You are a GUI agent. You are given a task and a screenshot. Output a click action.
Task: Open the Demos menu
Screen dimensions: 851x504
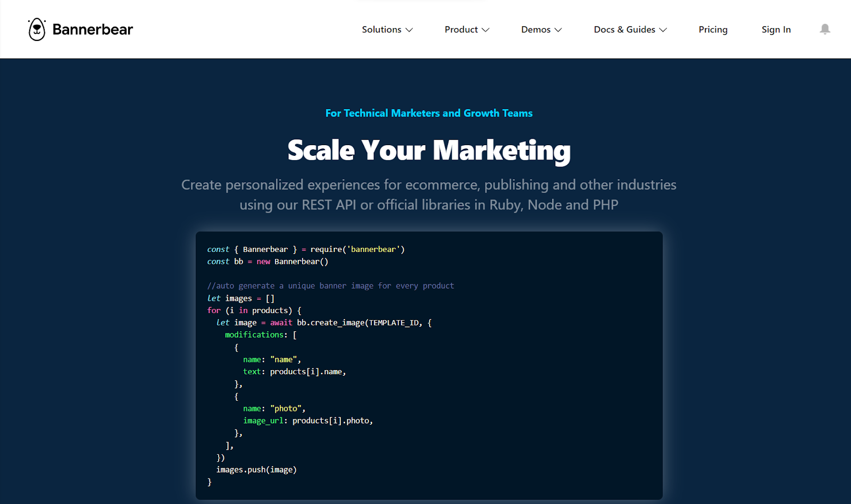pyautogui.click(x=541, y=30)
